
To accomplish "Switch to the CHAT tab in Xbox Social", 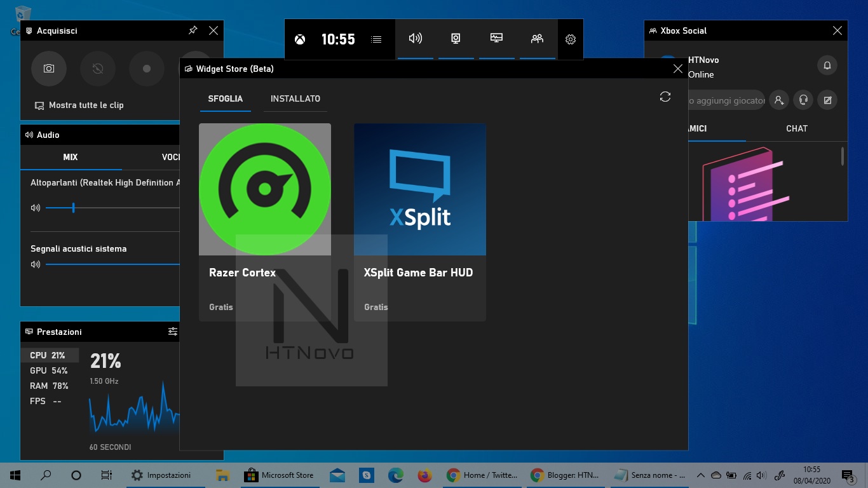I will 796,128.
